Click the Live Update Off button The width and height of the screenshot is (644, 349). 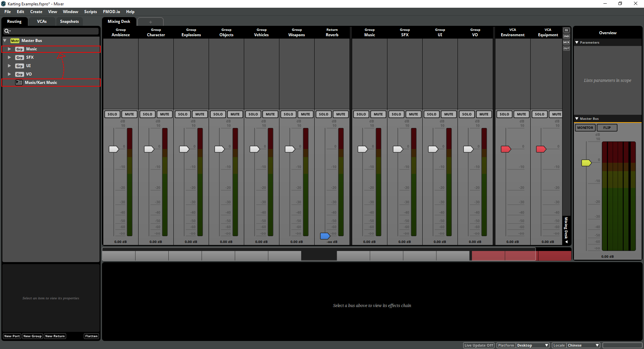point(479,345)
